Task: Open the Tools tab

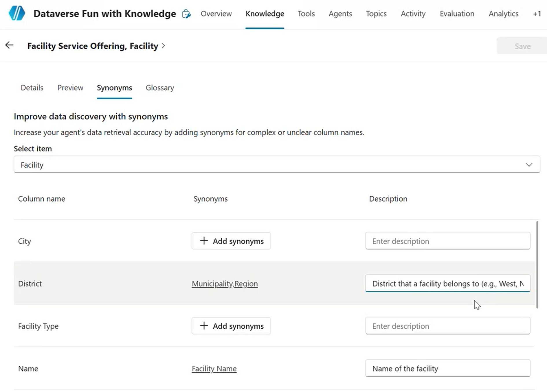Action: (306, 14)
